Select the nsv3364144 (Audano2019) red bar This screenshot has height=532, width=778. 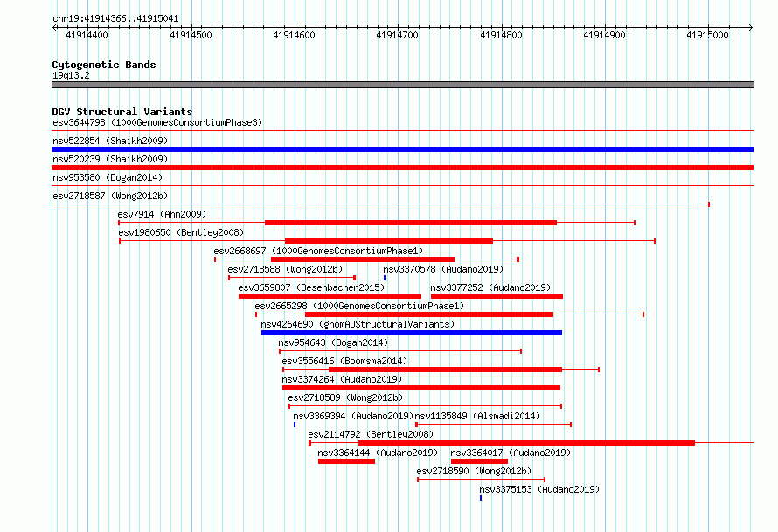point(346,461)
